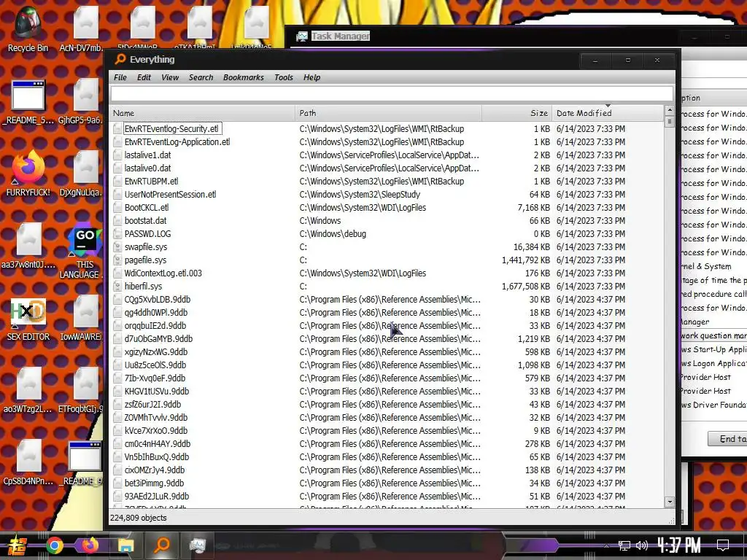This screenshot has width=747, height=560.
Task: Open the Recycle Bin desktop icon
Action: (28, 29)
